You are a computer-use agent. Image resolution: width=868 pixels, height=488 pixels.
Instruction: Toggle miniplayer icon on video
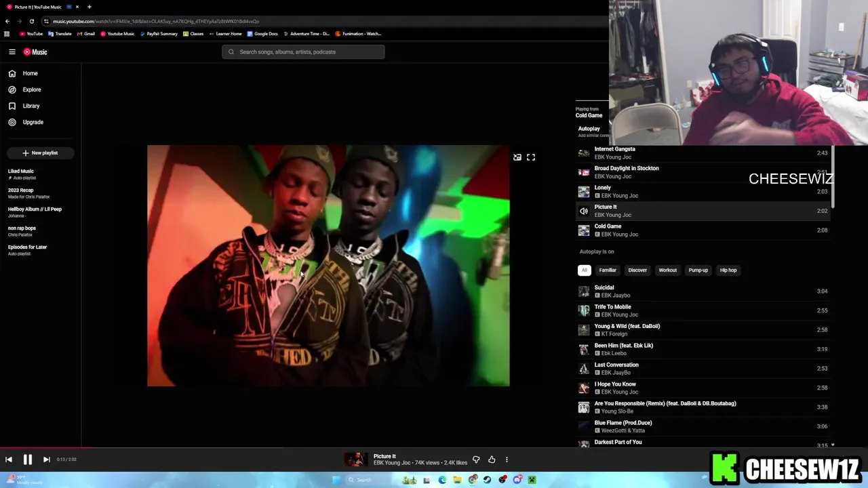[517, 157]
